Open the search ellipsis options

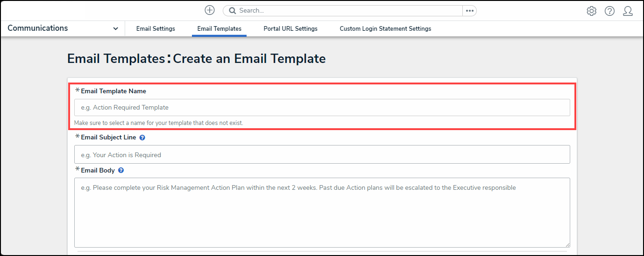point(469,11)
